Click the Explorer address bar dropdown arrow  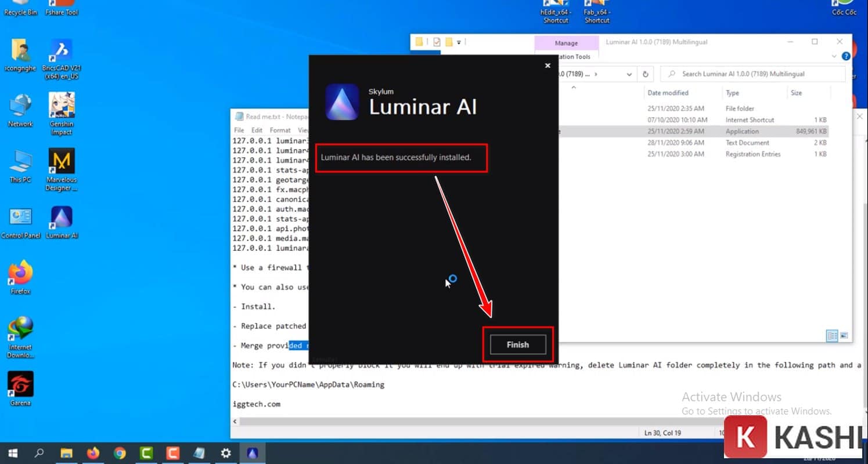coord(629,74)
